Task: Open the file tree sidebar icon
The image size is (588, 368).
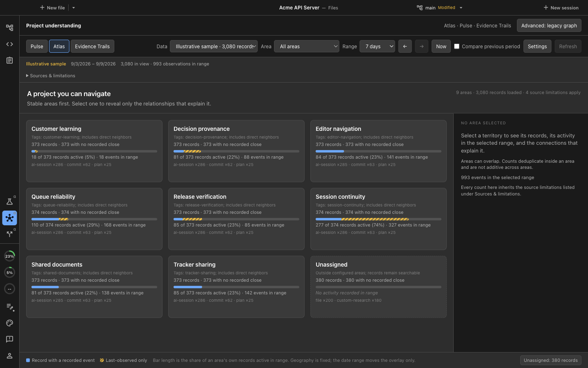Action: tap(9, 28)
